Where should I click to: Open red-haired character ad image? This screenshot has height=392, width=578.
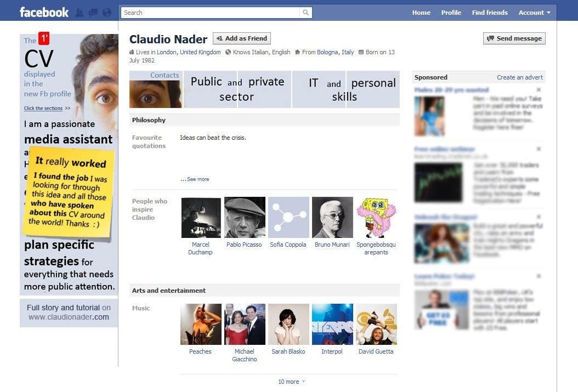441,243
